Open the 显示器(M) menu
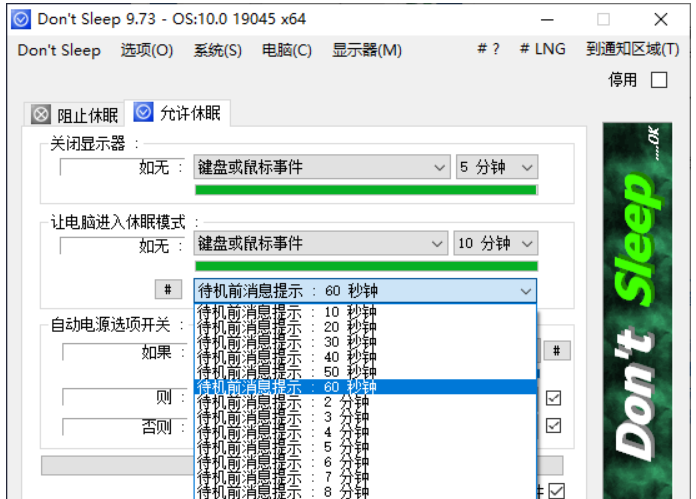This screenshot has width=696, height=499. click(367, 50)
